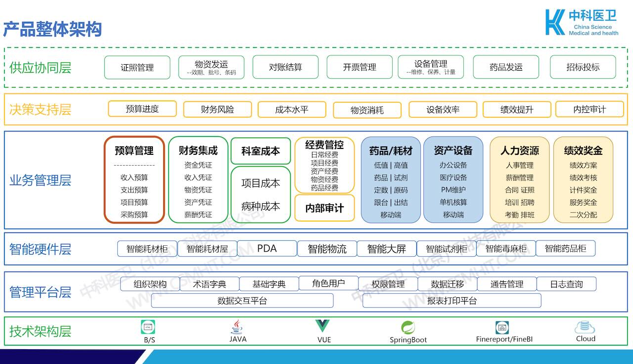The height and width of the screenshot is (364, 633).
Task: Click the 中科医卫 company logo
Action: click(582, 22)
